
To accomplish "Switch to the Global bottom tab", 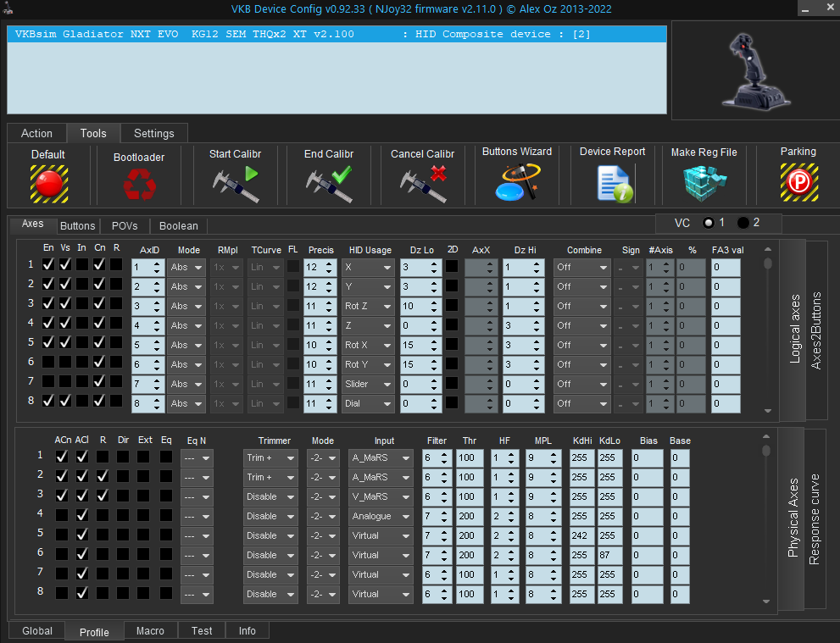I will click(x=37, y=630).
